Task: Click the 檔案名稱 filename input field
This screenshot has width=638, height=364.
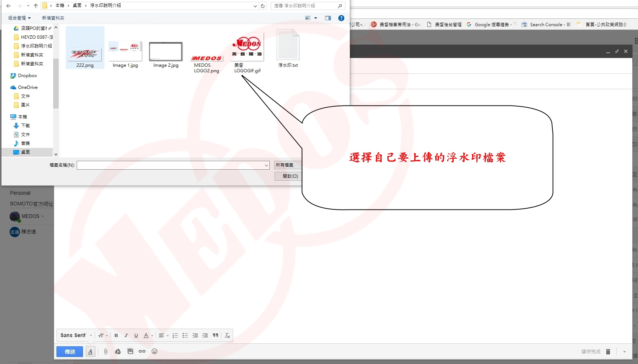Action: tap(170, 165)
